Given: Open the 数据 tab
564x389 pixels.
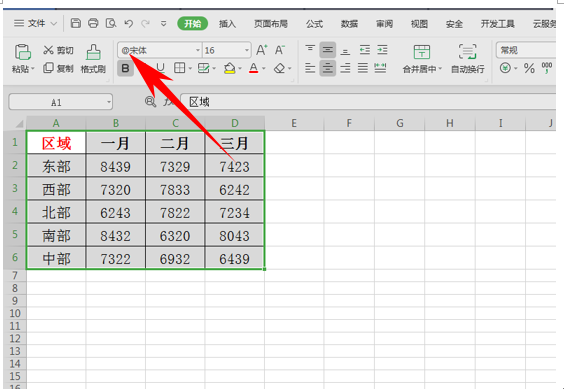Looking at the screenshot, I should tap(349, 24).
